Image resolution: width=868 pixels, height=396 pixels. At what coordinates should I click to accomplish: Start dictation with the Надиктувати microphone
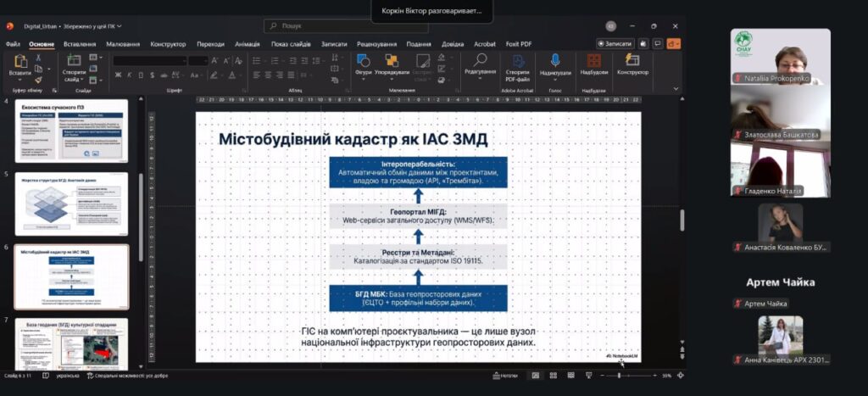coord(555,62)
